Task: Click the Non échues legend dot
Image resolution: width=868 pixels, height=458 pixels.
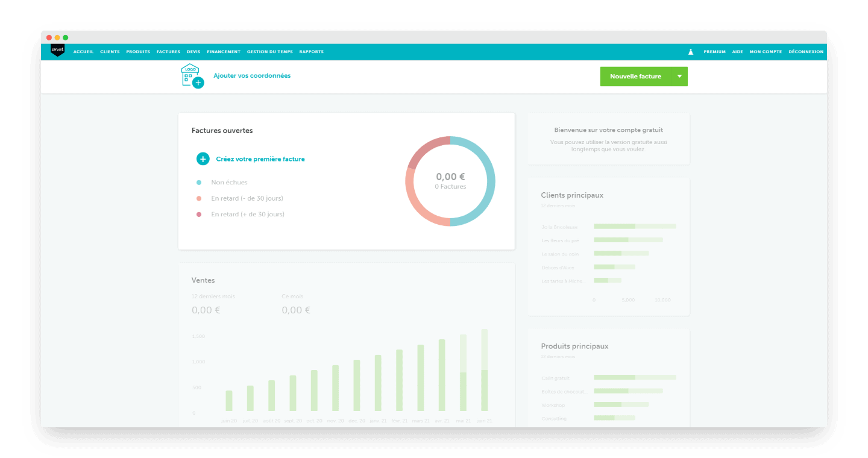Action: (x=199, y=183)
